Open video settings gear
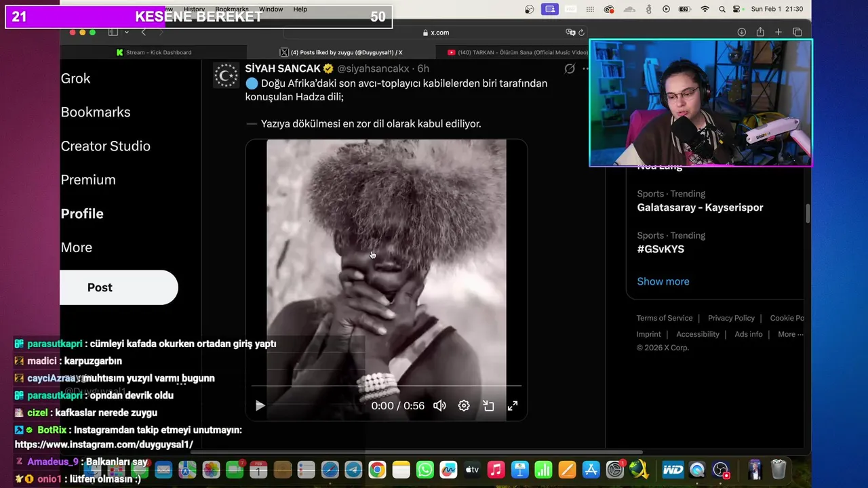 tap(464, 405)
